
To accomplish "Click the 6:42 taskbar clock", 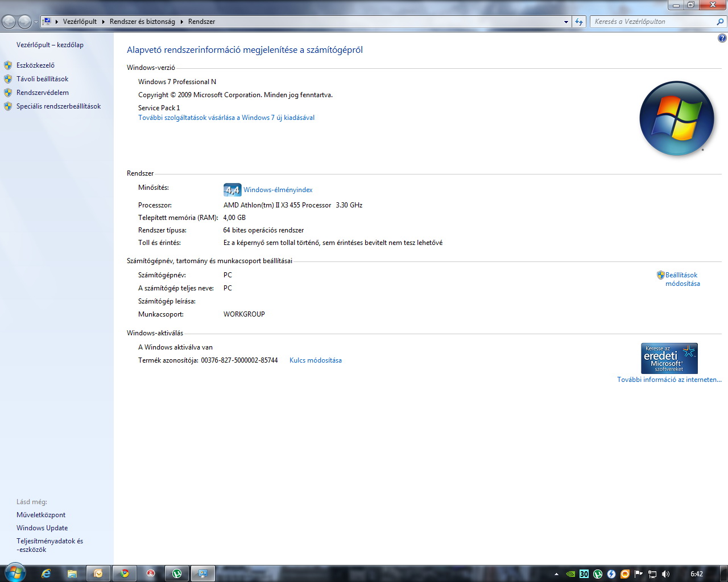I will (697, 574).
